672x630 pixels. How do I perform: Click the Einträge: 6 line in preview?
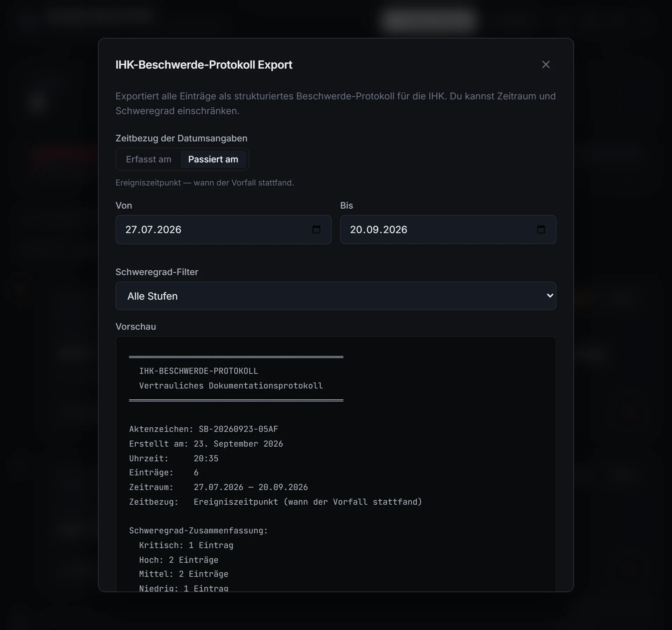164,473
